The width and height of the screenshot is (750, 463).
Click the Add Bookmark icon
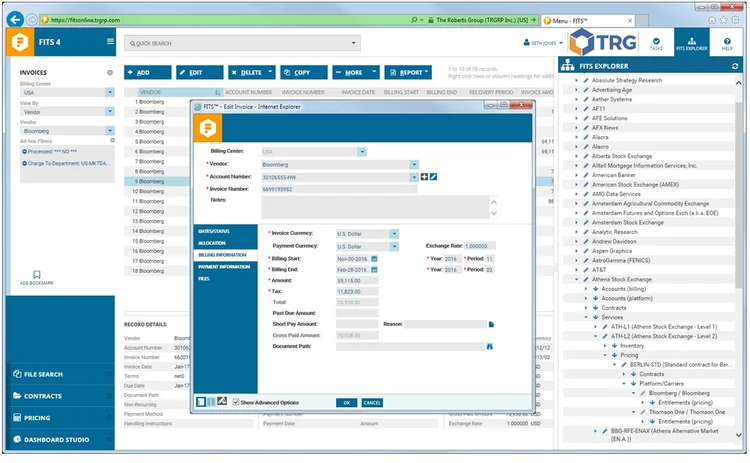(x=37, y=275)
